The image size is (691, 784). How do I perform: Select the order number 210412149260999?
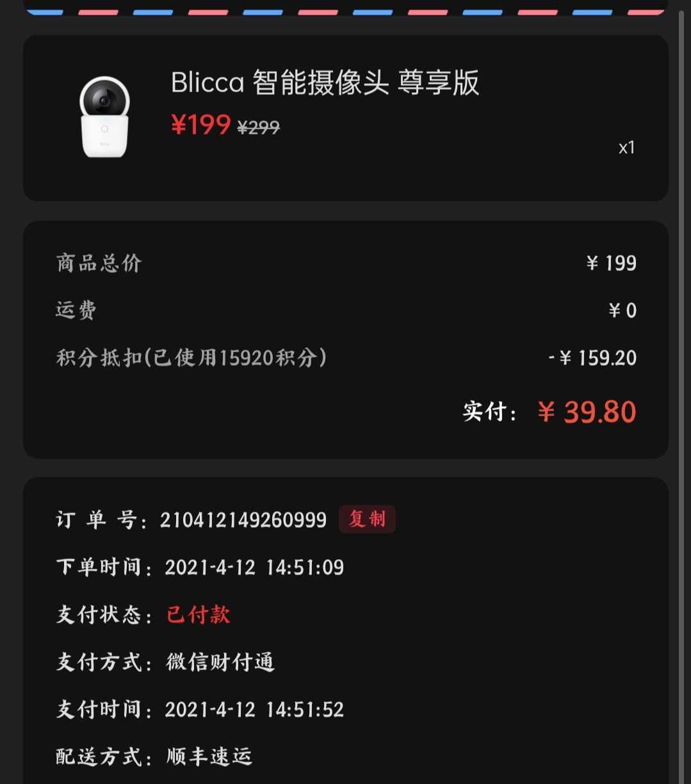coord(243,519)
